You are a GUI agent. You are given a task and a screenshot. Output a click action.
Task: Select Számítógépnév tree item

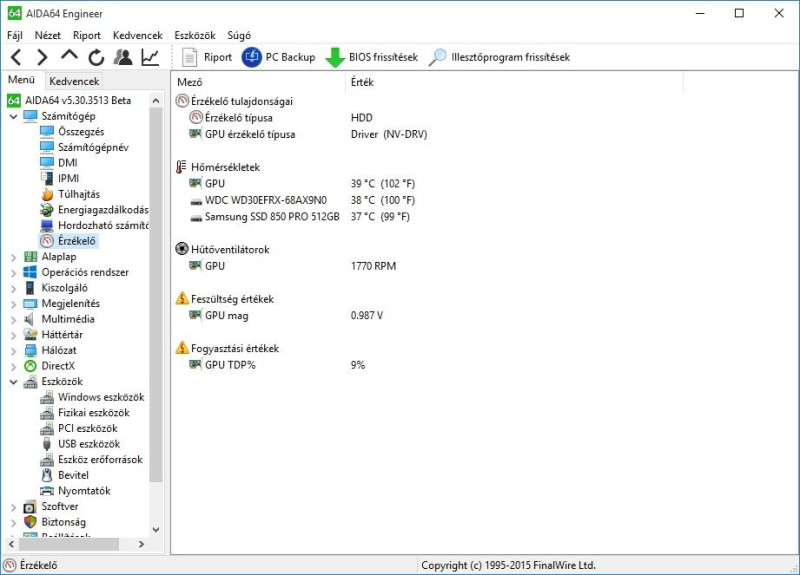[93, 147]
